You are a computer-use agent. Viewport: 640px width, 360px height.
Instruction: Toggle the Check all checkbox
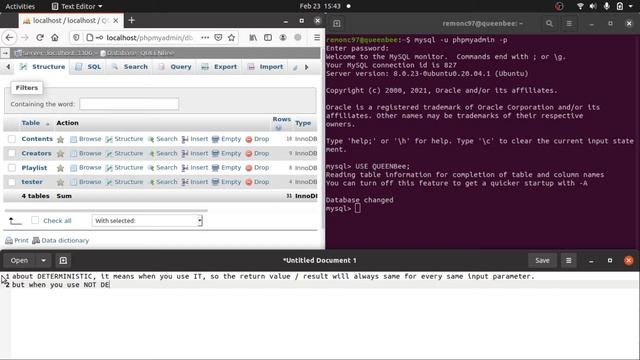tap(35, 220)
